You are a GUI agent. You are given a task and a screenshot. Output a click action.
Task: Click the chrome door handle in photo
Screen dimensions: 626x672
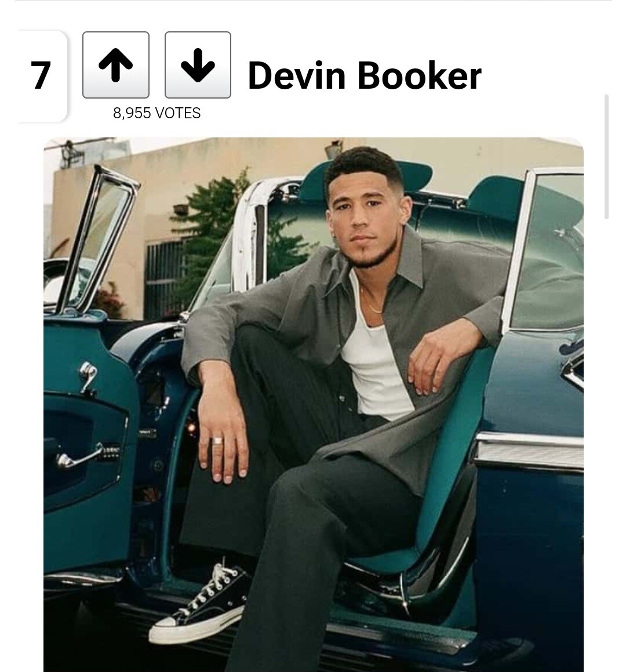tap(80, 456)
